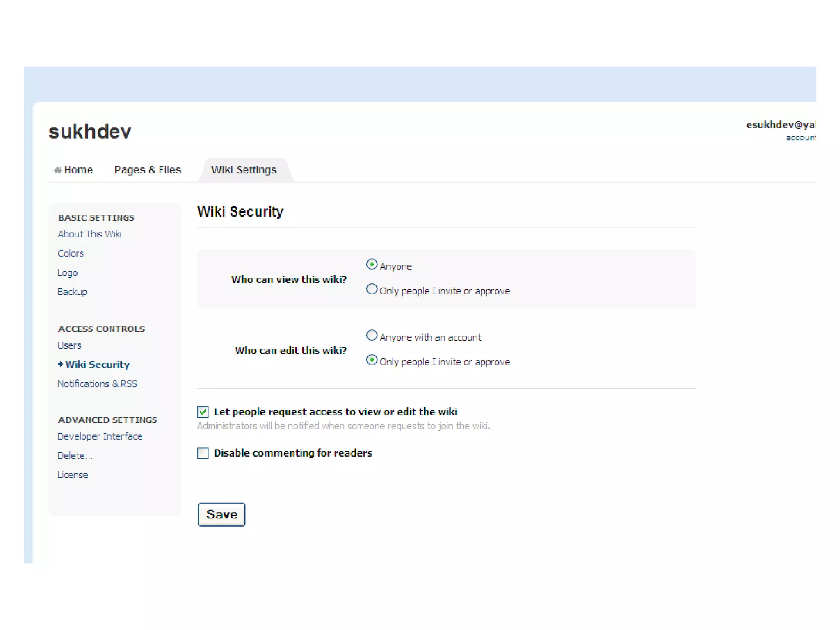Screen dimensions: 840x630
Task: Select view 'Only people I invite or approve'
Action: [372, 289]
